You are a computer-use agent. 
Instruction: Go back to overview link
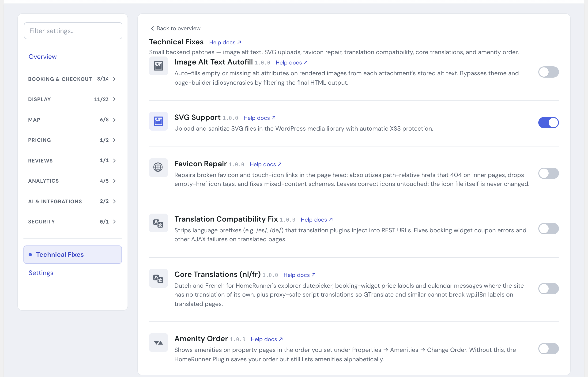click(176, 28)
